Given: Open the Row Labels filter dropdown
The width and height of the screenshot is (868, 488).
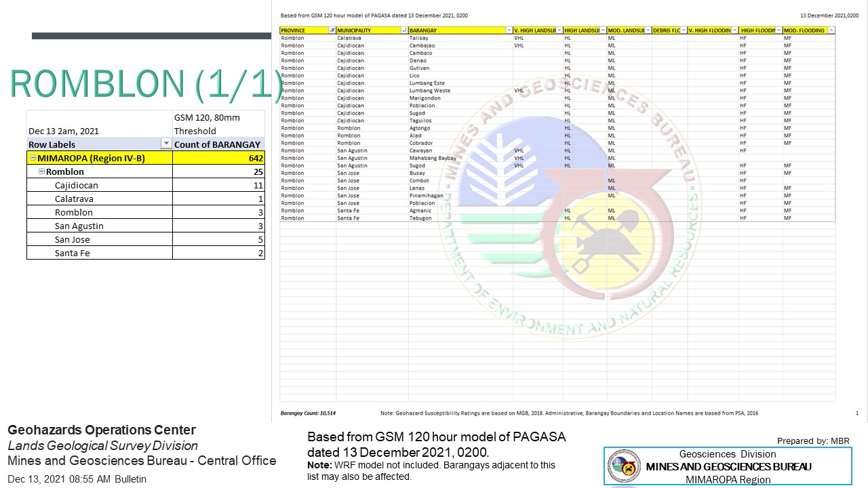Looking at the screenshot, I should 166,144.
